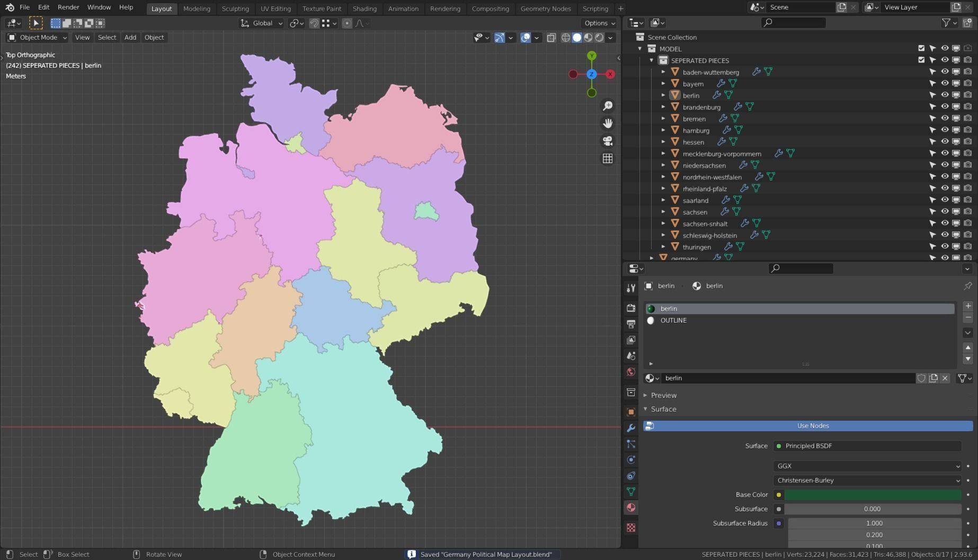Switch to the Geometry Nodes workspace tab
Screen dimensions: 978x560
tap(546, 8)
